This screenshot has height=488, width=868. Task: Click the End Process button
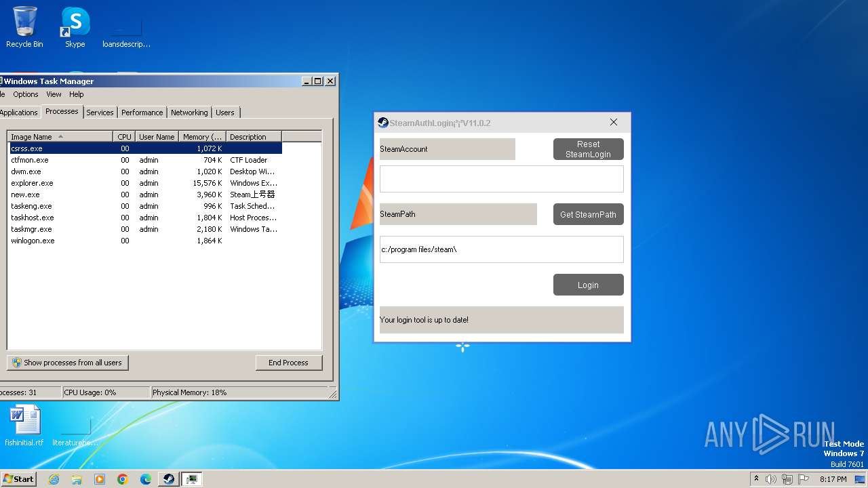(289, 363)
